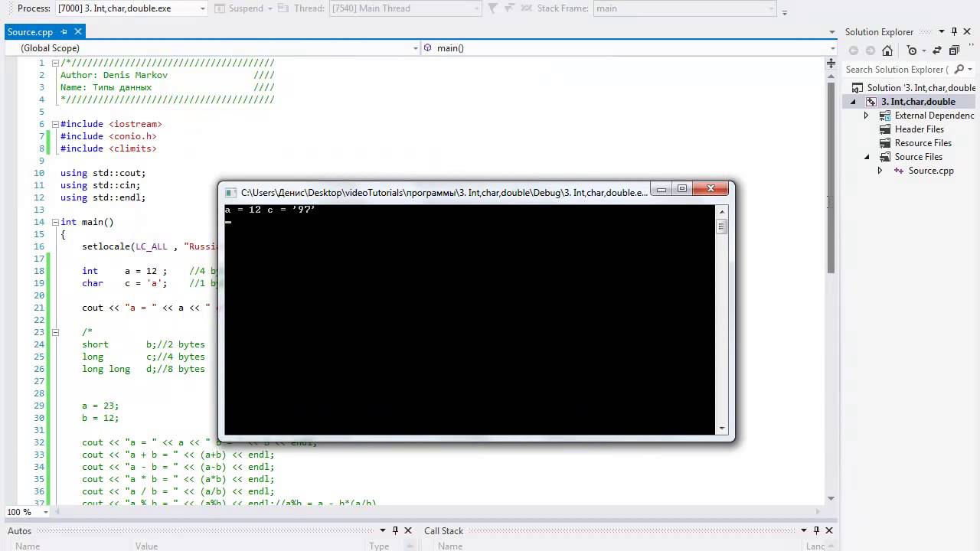Collapse the comment block at line 23

[55, 332]
